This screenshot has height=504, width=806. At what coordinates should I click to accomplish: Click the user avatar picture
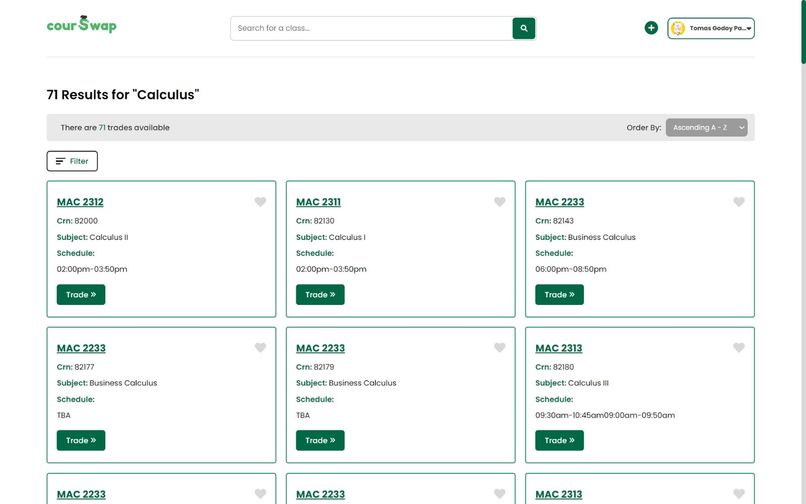[677, 28]
